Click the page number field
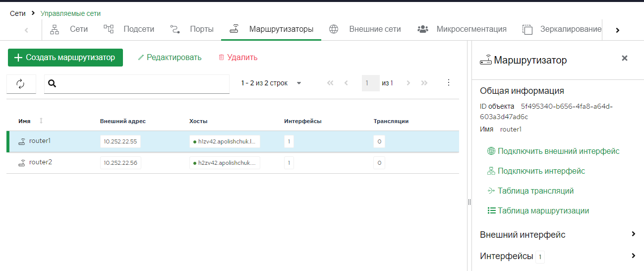 [x=370, y=83]
